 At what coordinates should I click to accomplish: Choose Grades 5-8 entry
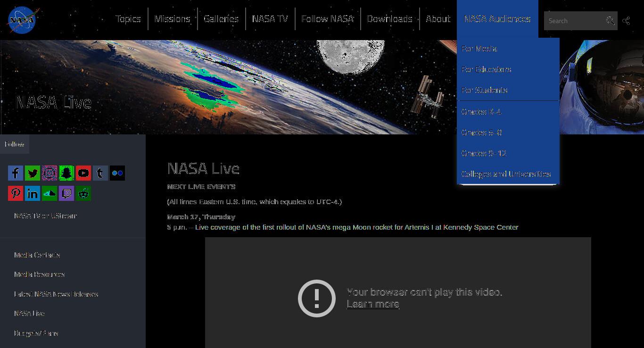tap(508, 133)
